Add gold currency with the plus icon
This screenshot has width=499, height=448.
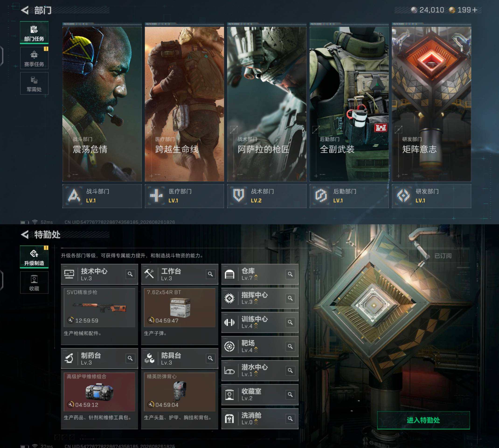(475, 10)
